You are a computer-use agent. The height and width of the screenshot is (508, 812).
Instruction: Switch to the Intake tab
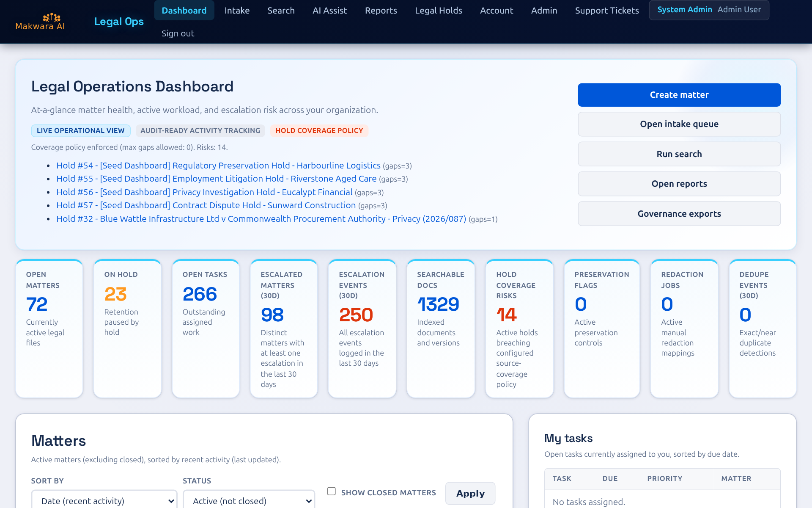click(237, 10)
